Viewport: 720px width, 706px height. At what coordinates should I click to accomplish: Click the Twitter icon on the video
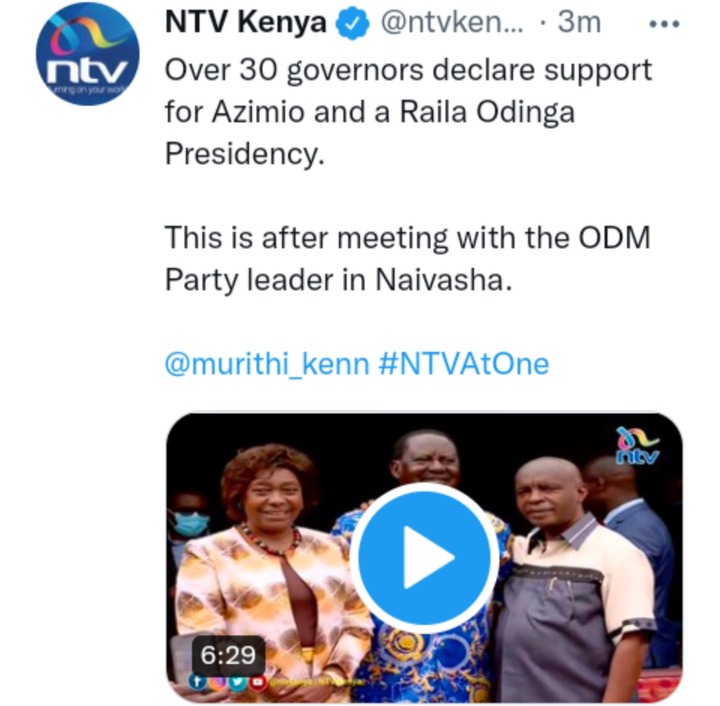[x=237, y=682]
